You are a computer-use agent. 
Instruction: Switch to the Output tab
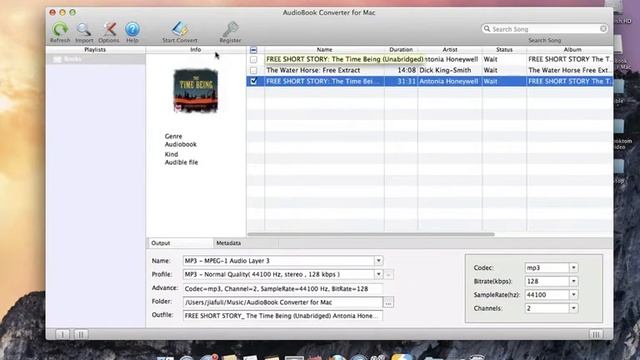tap(180, 243)
